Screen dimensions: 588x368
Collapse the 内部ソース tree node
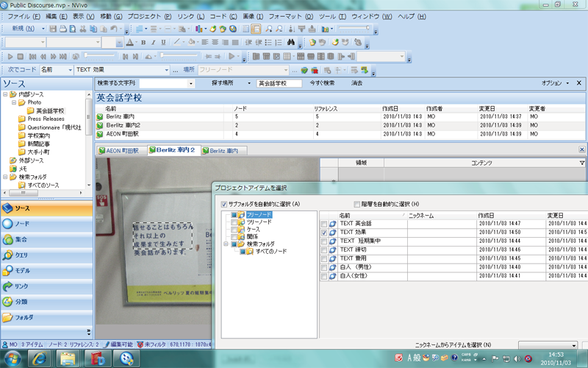[5, 94]
